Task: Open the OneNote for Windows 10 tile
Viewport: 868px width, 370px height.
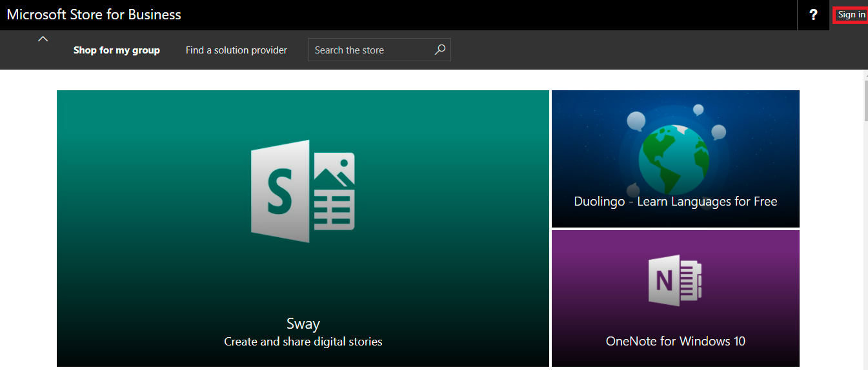Action: (676, 298)
